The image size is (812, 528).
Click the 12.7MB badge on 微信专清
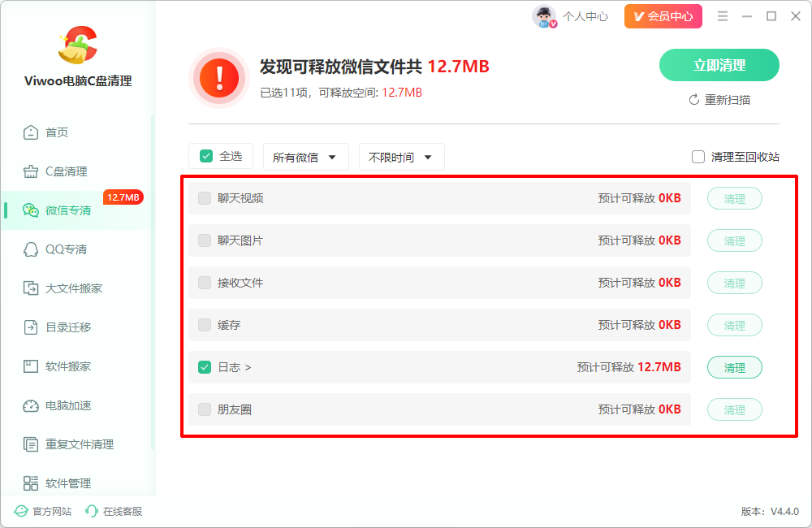[x=123, y=197]
